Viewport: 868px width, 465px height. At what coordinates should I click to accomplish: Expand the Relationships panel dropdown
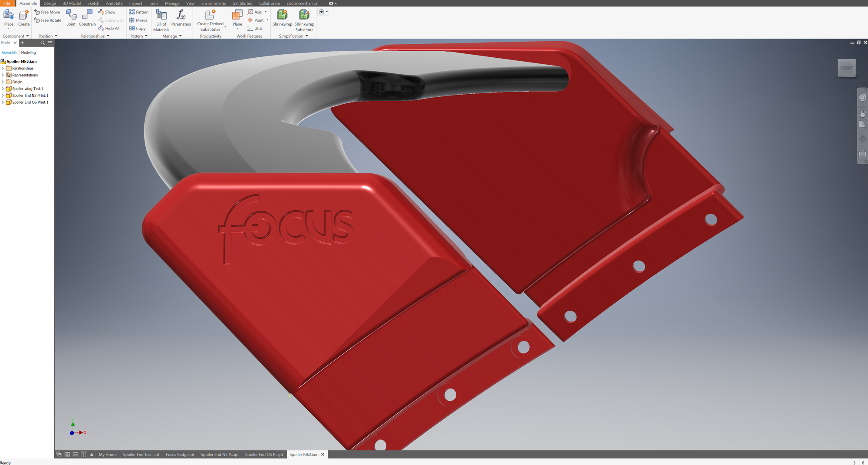click(108, 36)
